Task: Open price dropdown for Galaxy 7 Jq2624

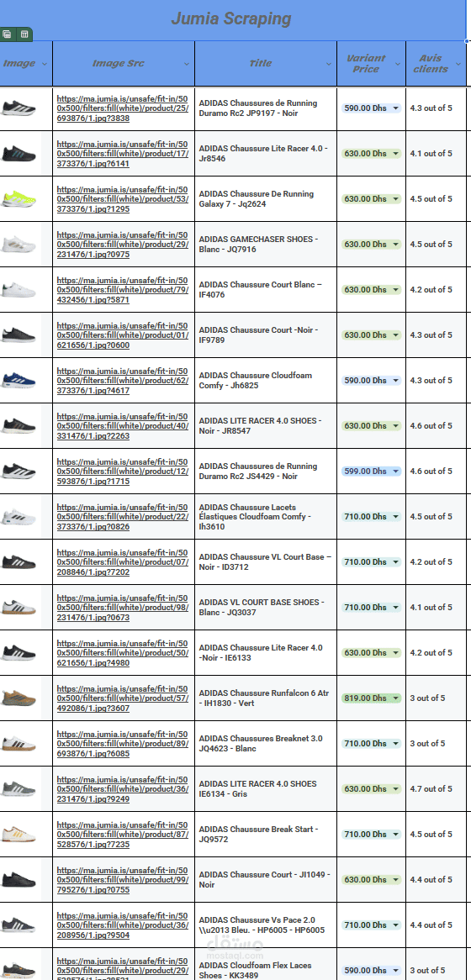Action: point(395,198)
